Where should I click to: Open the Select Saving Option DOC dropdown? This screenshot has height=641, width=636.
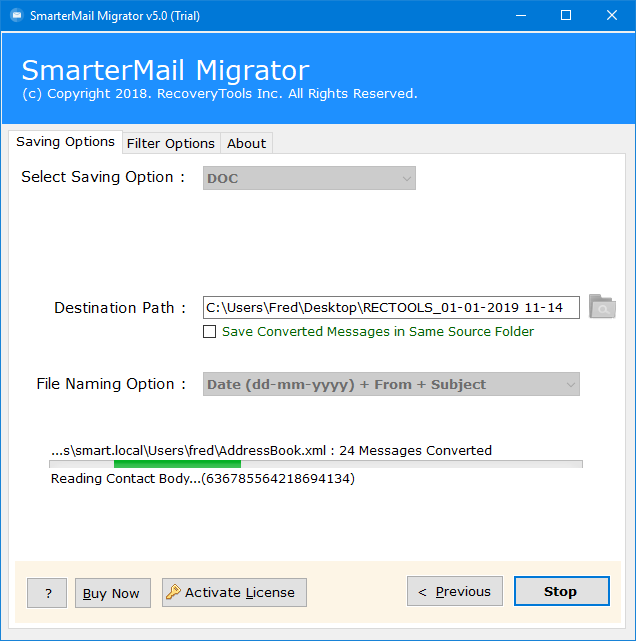(309, 178)
